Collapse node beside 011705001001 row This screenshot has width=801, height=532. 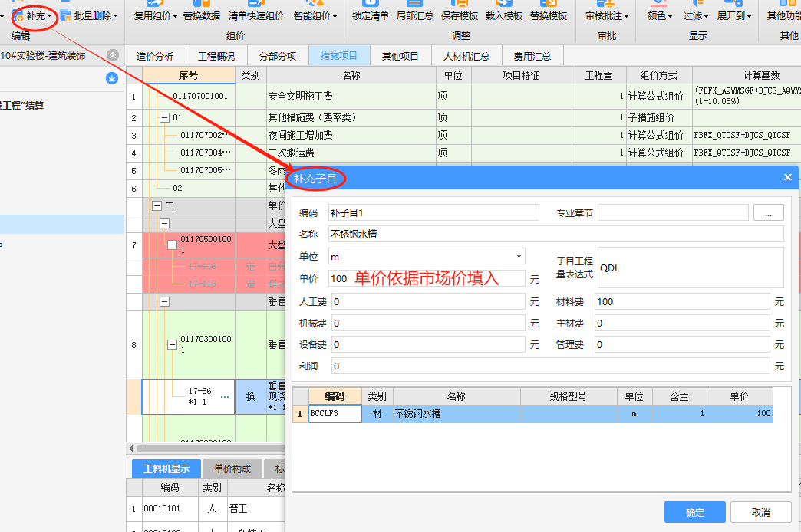tap(172, 245)
